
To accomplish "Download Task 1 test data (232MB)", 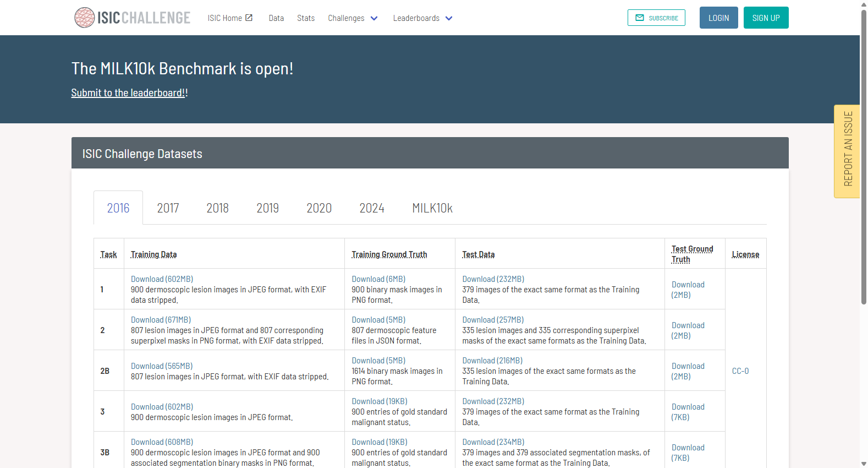I will click(493, 279).
